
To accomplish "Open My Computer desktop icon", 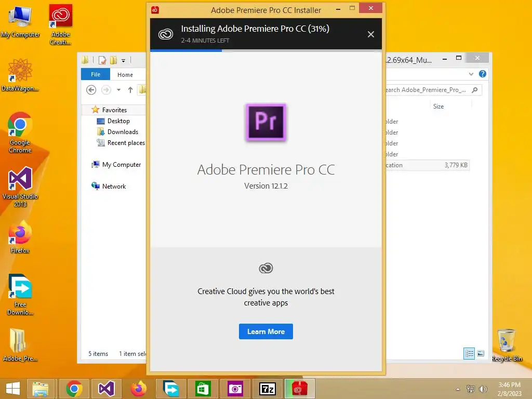I will pos(20,21).
